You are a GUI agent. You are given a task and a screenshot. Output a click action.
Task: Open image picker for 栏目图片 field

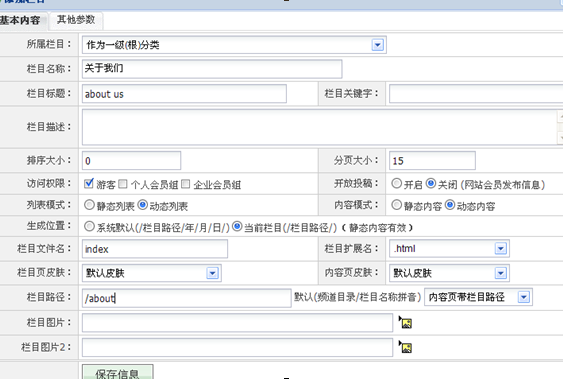(406, 322)
